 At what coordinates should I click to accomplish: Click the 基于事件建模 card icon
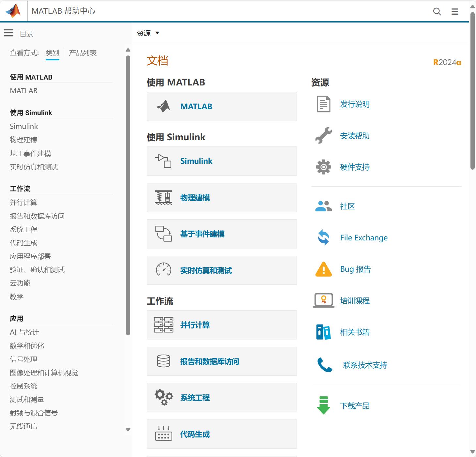pos(163,234)
